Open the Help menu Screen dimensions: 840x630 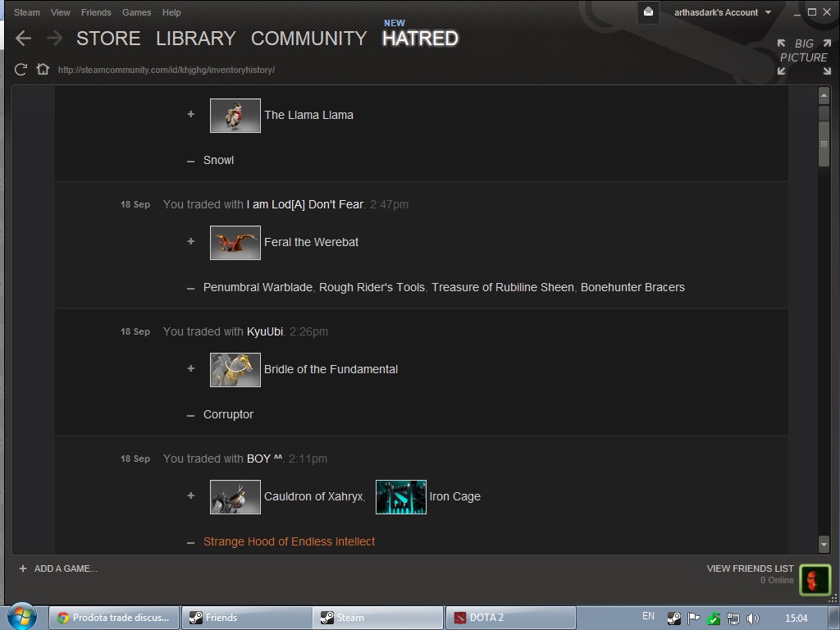click(x=171, y=12)
